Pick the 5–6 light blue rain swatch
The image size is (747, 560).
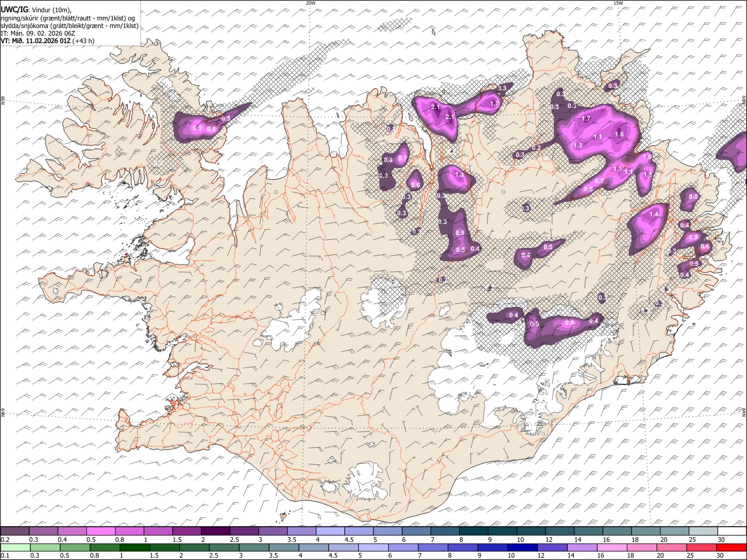373,547
